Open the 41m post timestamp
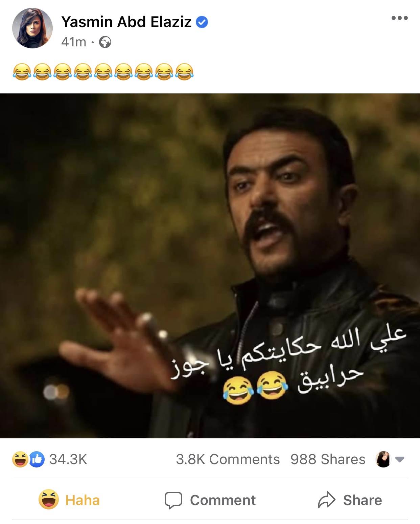Screen dimensions: 420x524 (x=74, y=42)
